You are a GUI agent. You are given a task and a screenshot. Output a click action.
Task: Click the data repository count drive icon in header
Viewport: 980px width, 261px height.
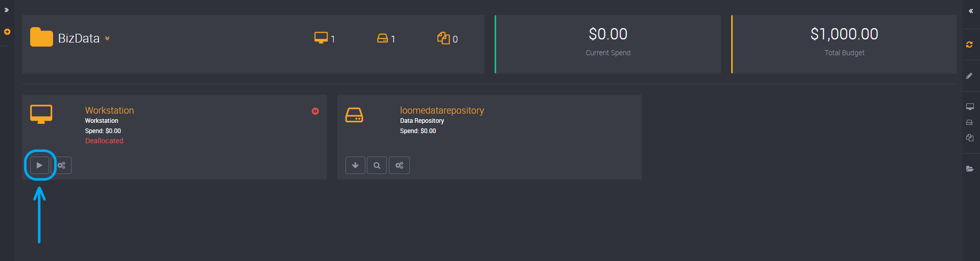tap(383, 38)
